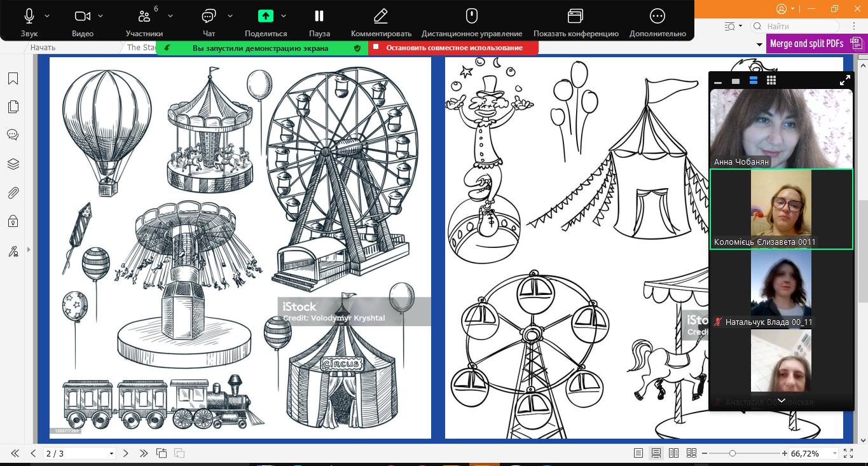Toggle microphone with the Звук button
Viewport: 868px width, 466px height.
point(29,21)
